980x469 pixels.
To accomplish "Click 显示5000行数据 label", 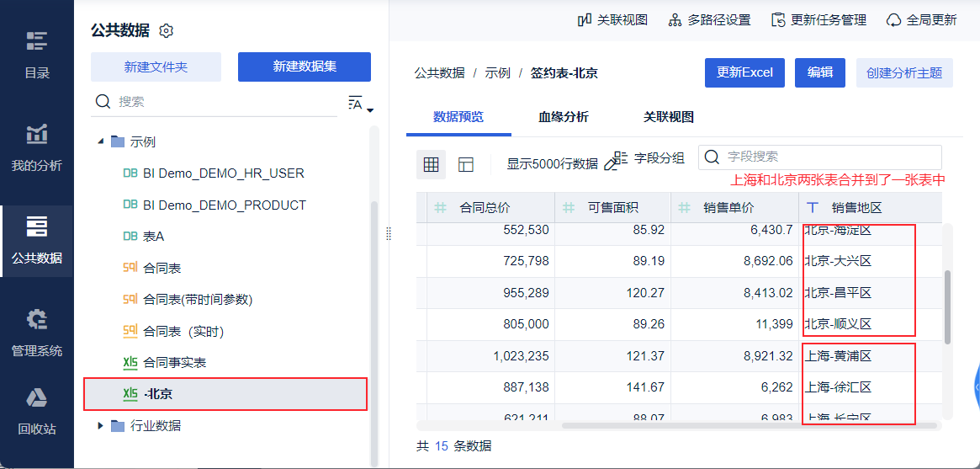I will (552, 164).
